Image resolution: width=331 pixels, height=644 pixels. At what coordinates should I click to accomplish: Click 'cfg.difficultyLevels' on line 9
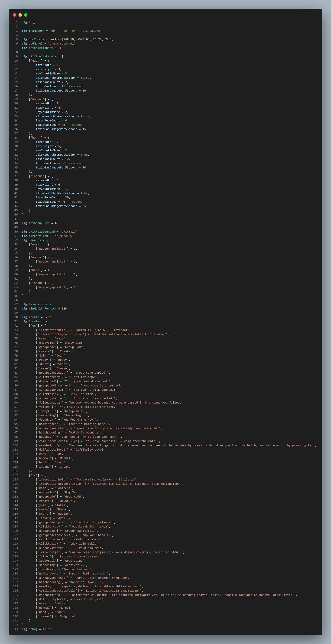pos(39,56)
